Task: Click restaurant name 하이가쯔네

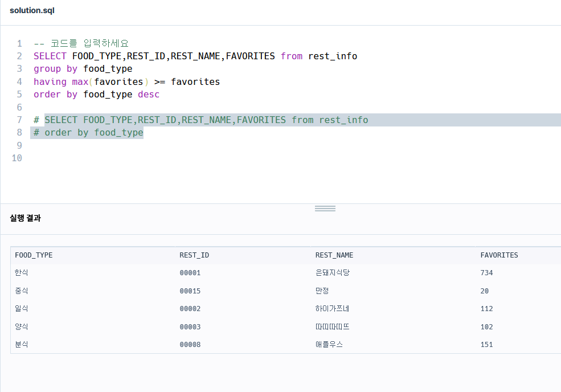Action: [333, 309]
